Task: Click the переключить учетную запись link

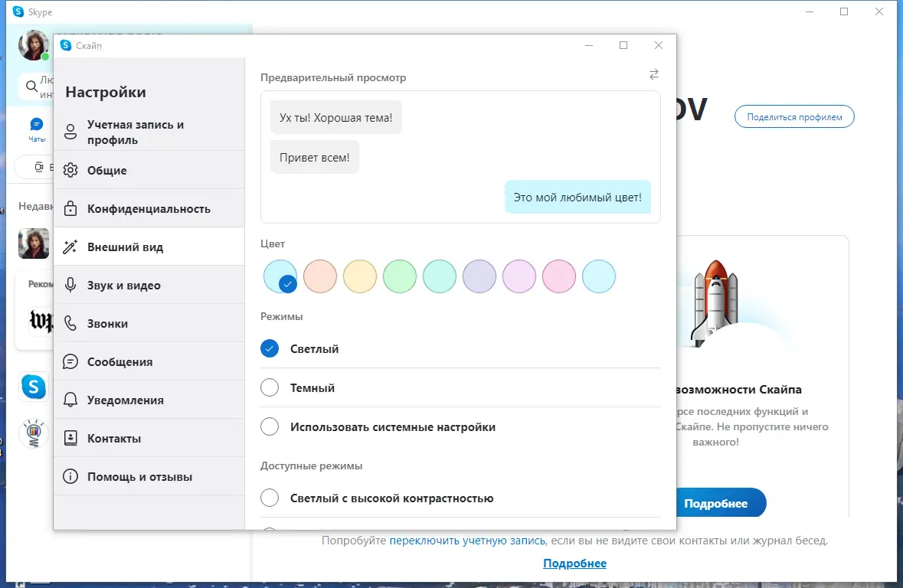Action: coord(467,541)
